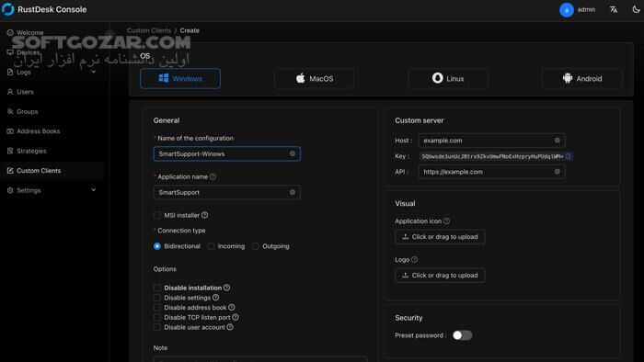644x362 pixels.
Task: Clear the Host field
Action: coord(557,141)
